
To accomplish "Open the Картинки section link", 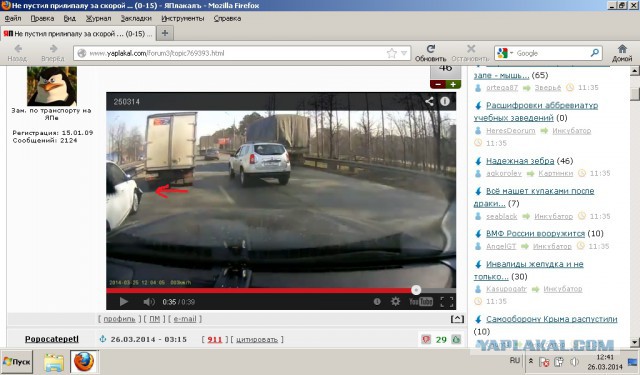I will click(556, 173).
